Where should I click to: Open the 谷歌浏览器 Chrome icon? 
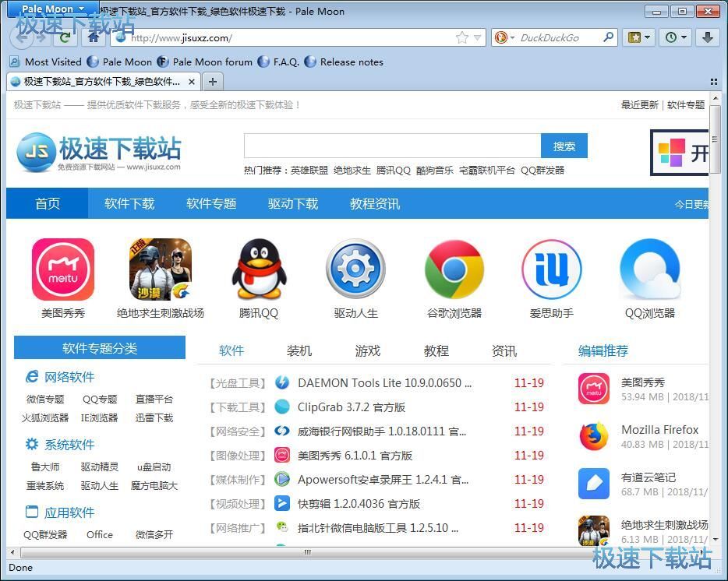tap(454, 269)
